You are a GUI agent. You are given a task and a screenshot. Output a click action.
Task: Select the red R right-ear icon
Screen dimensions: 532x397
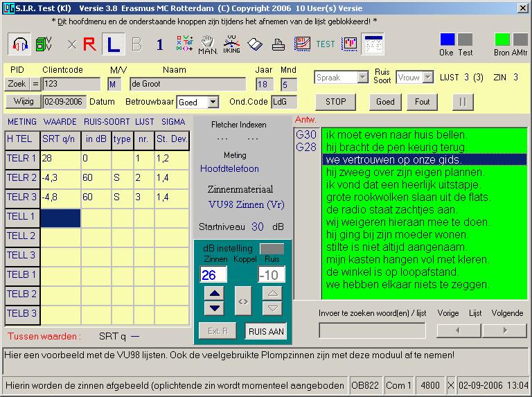(89, 45)
